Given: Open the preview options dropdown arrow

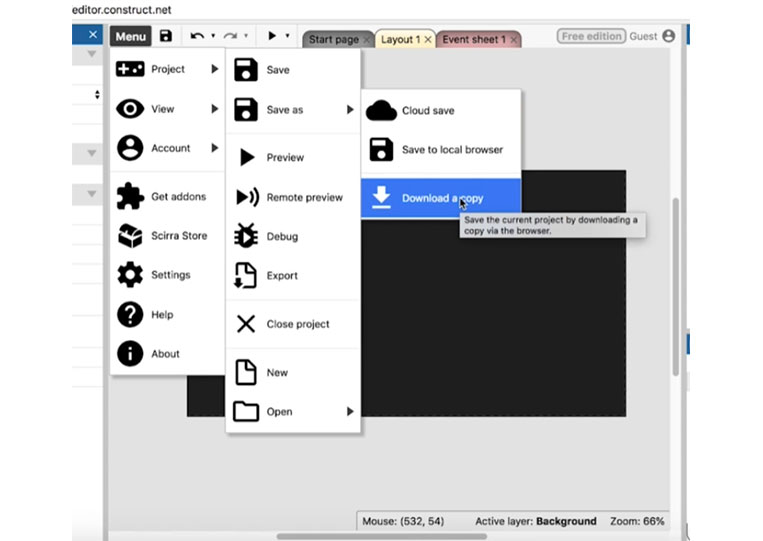Looking at the screenshot, I should coord(288,36).
